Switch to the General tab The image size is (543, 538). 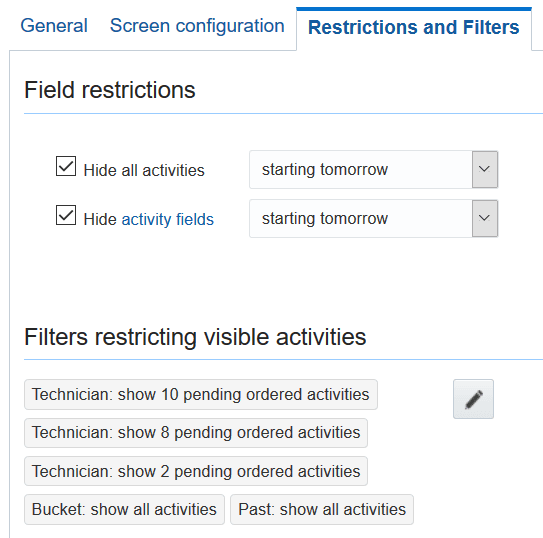click(54, 26)
